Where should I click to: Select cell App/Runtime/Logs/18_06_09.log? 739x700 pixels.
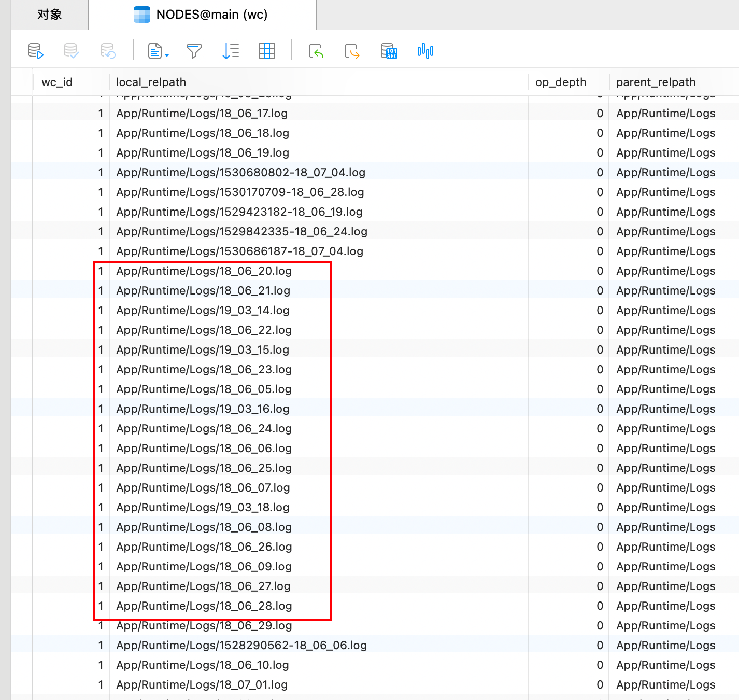pos(319,566)
